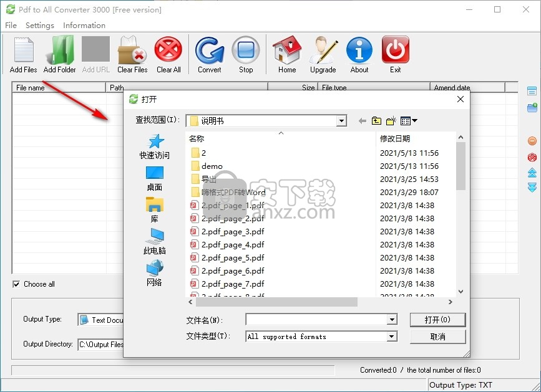
Task: Toggle the Choose all checkbox
Action: [x=16, y=284]
